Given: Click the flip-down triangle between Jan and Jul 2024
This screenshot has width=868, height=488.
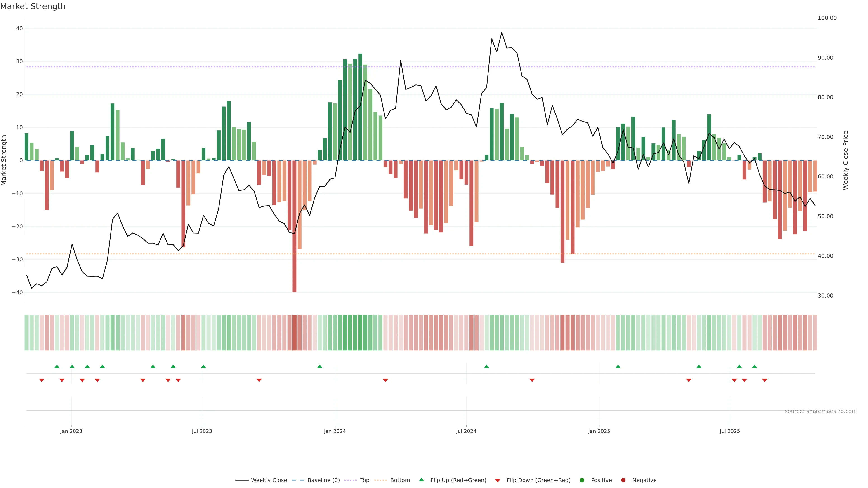Looking at the screenshot, I should 385,380.
